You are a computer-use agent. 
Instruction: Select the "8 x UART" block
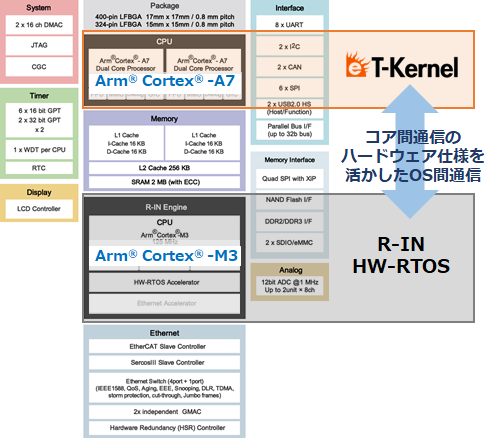click(x=290, y=25)
